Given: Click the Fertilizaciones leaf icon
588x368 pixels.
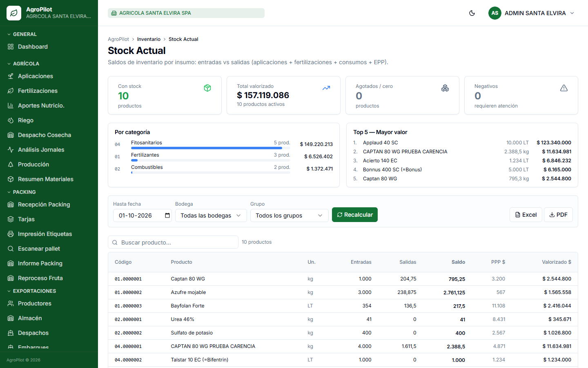Looking at the screenshot, I should pos(11,91).
